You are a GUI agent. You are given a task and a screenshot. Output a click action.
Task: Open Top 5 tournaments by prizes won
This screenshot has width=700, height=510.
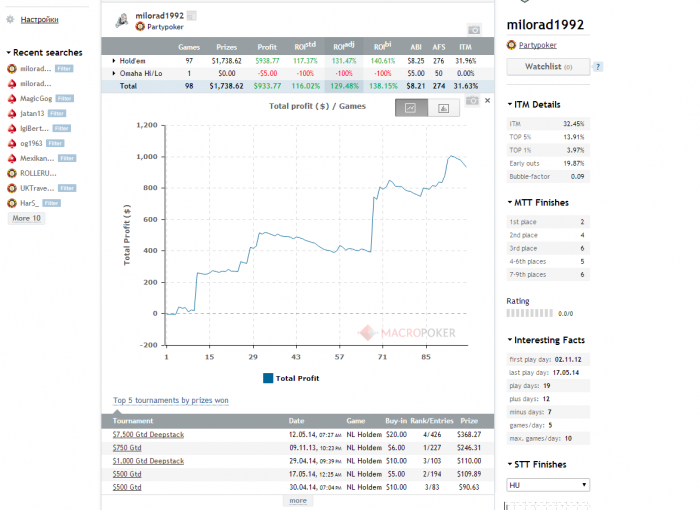point(171,401)
